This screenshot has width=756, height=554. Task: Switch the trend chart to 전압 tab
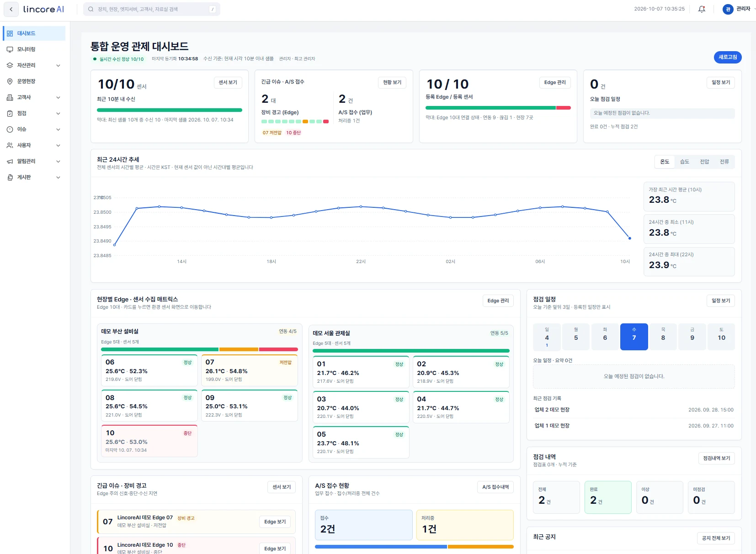[x=704, y=162]
